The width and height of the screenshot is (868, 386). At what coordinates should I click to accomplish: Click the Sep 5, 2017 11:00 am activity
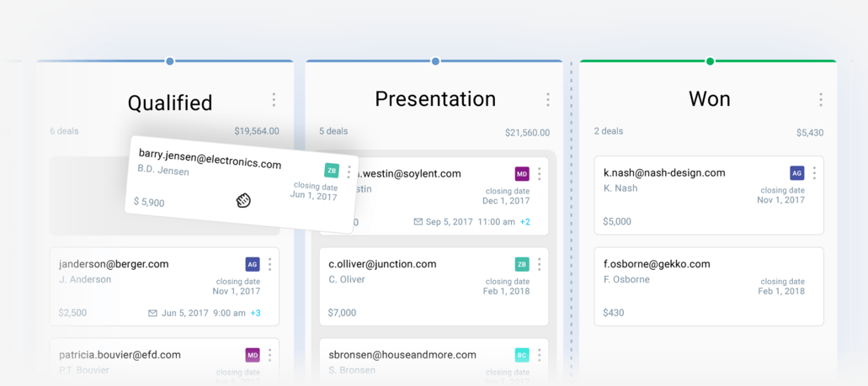point(471,222)
